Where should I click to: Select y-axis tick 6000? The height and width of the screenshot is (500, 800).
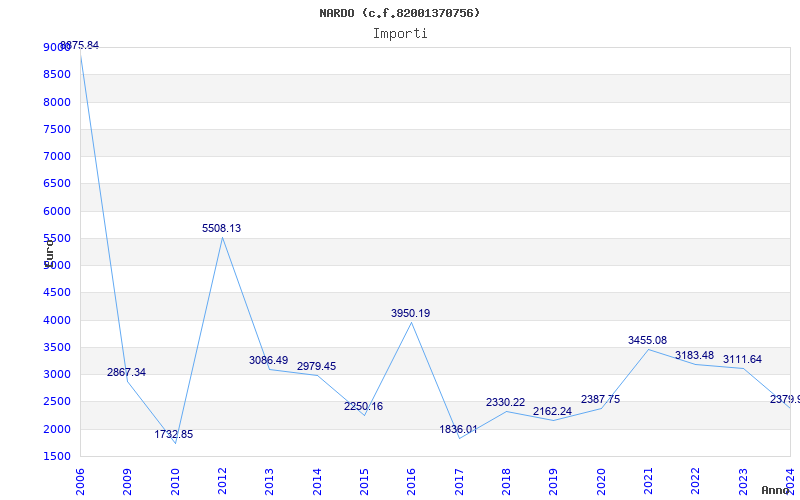coord(57,211)
